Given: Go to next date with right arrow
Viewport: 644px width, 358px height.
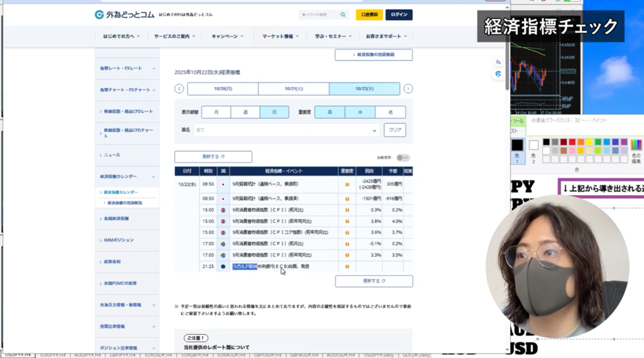Looking at the screenshot, I should [408, 89].
